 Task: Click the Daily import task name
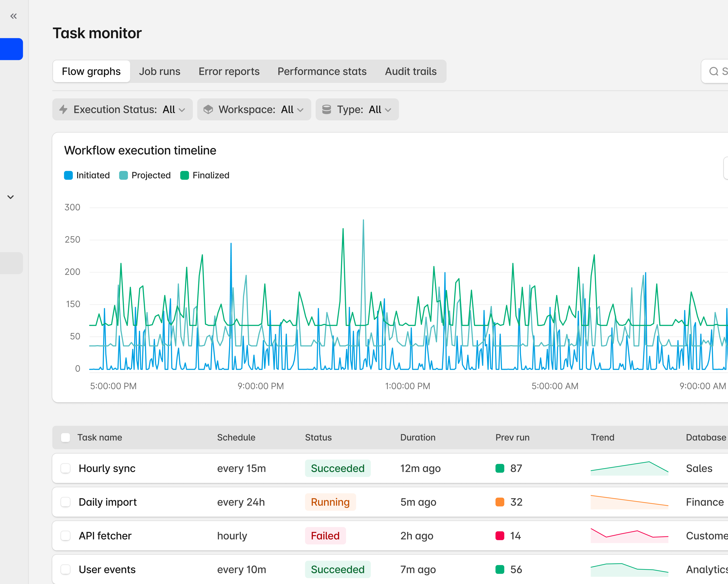tap(107, 502)
